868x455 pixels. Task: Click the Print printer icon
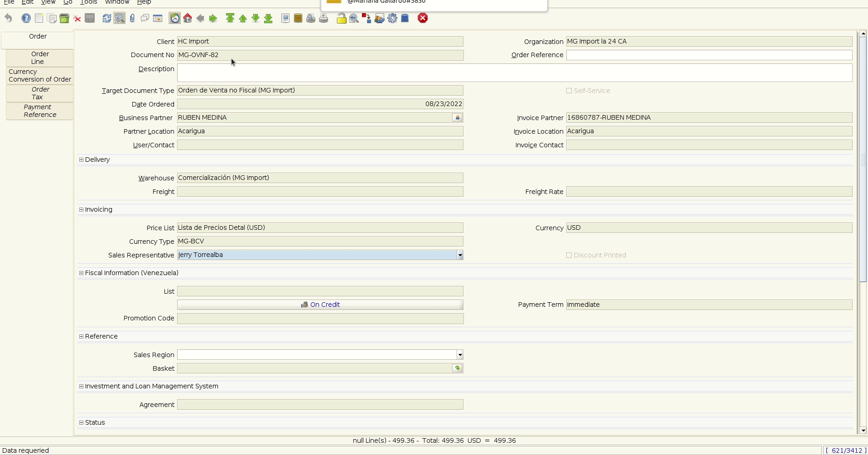click(323, 18)
